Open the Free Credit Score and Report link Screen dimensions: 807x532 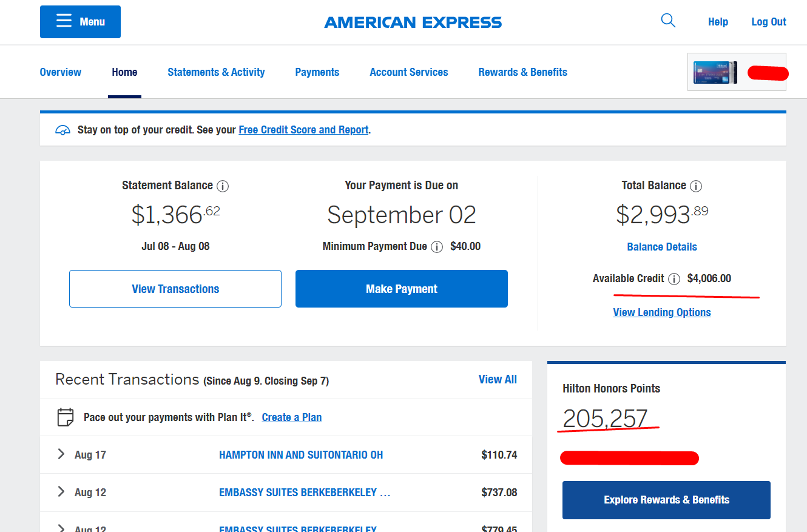[303, 130]
